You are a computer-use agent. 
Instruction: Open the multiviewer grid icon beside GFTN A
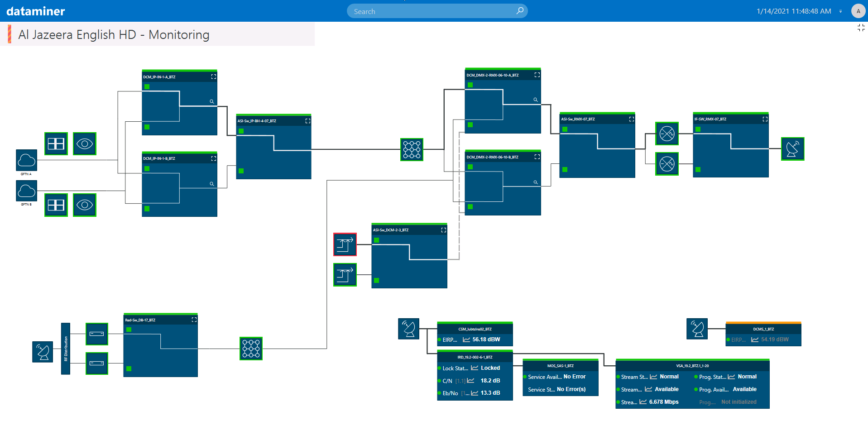[56, 144]
